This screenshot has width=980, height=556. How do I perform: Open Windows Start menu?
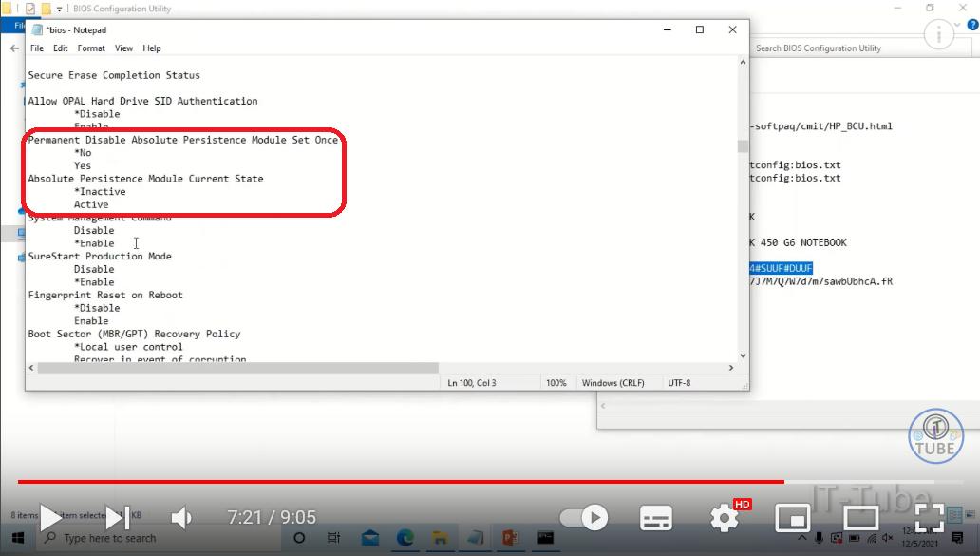click(x=17, y=538)
